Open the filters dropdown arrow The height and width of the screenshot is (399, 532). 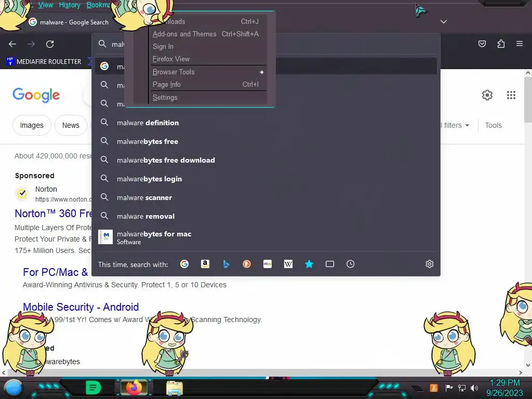[467, 126]
